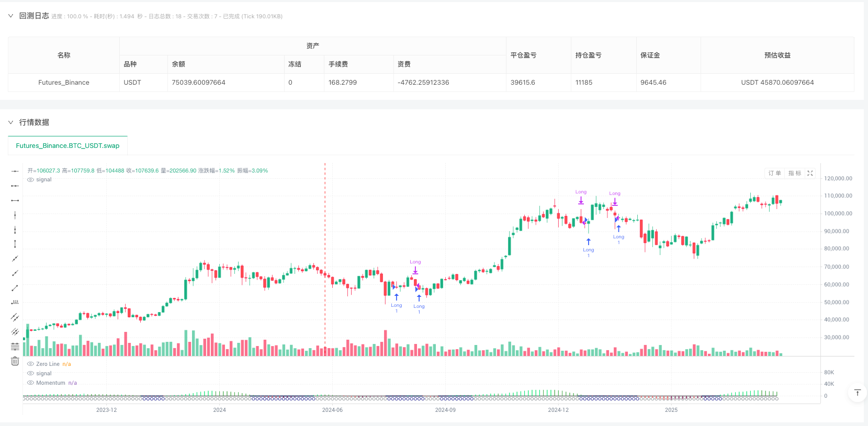Select the vertical ray line drawing tool
This screenshot has height=426, width=868.
click(15, 229)
